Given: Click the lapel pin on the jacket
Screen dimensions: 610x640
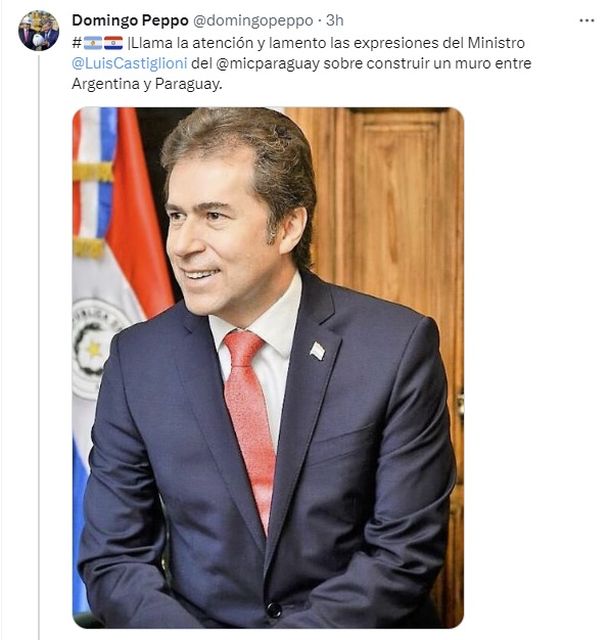Looking at the screenshot, I should [x=317, y=351].
